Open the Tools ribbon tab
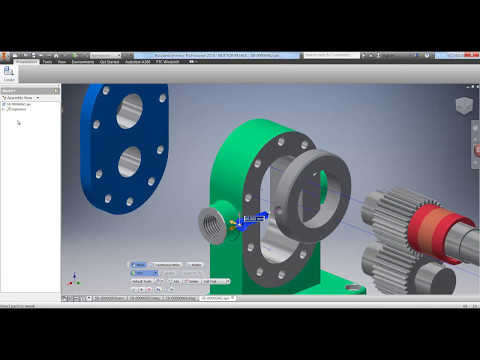Image resolution: width=480 pixels, height=360 pixels. (x=47, y=62)
